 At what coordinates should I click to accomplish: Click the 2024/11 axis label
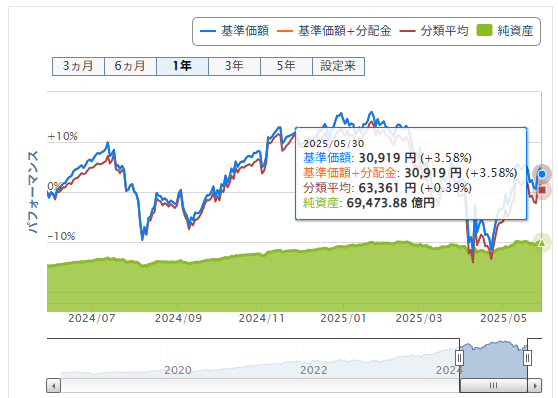(262, 318)
